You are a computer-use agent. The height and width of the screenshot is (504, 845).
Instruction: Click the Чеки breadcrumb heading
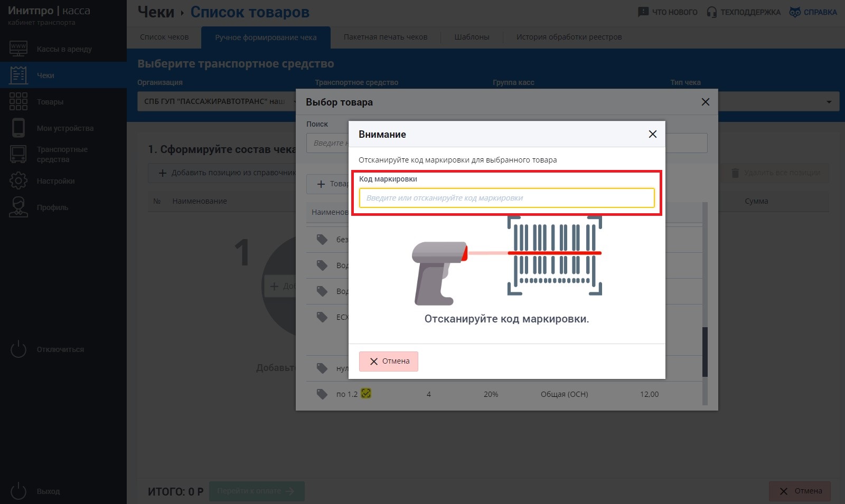click(x=156, y=12)
